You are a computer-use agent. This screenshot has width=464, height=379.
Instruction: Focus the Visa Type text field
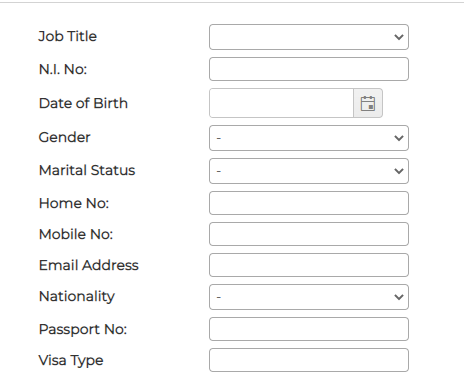[x=309, y=360]
